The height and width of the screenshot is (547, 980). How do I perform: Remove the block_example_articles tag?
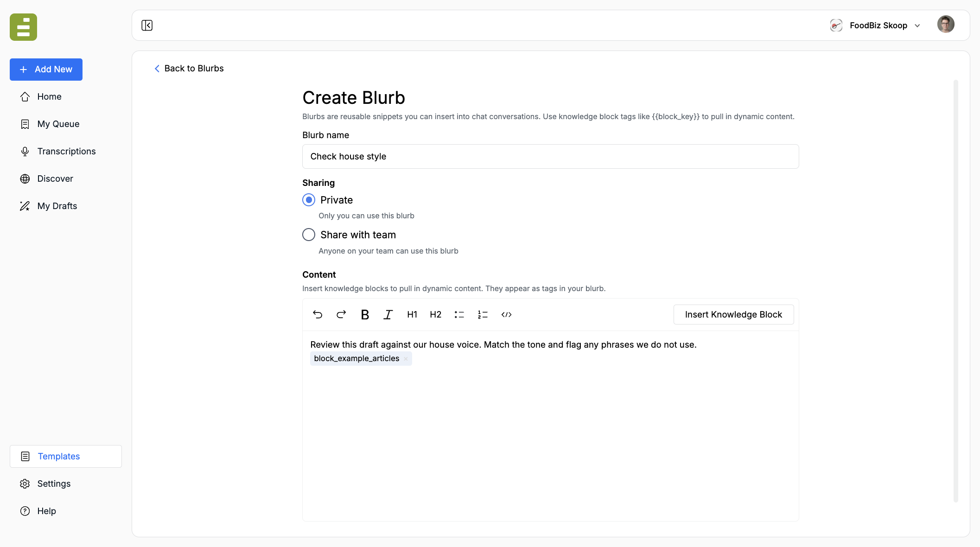(x=406, y=359)
